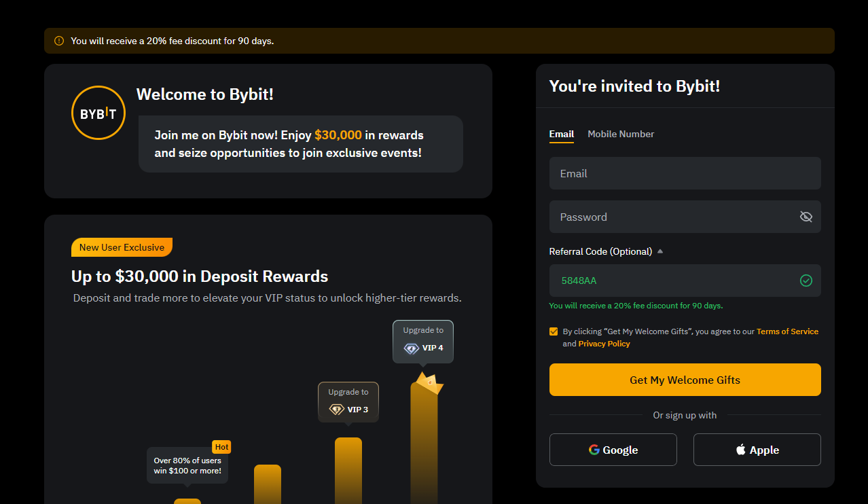Click the green checkmark in referral field

tap(806, 281)
